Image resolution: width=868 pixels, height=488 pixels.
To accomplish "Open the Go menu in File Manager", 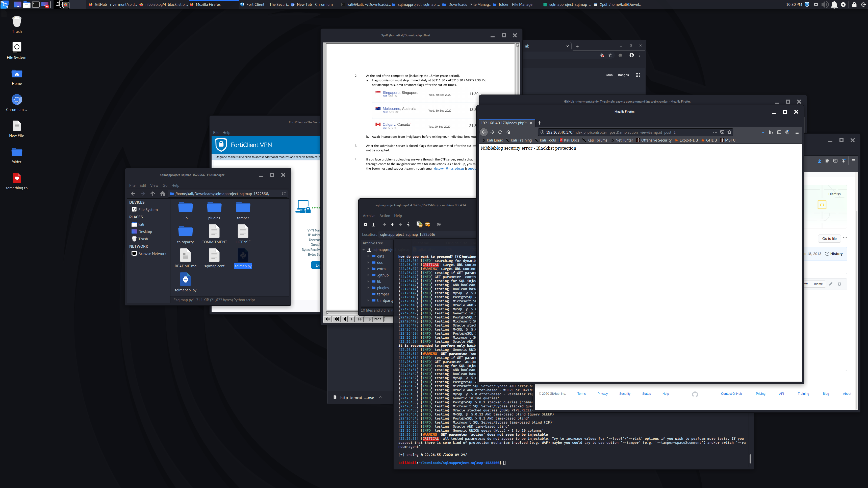I will (165, 185).
